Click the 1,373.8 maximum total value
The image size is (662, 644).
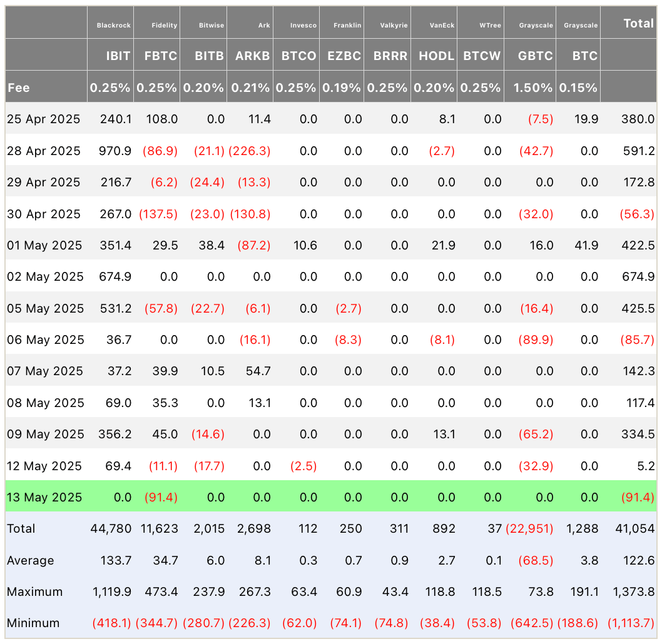(633, 591)
